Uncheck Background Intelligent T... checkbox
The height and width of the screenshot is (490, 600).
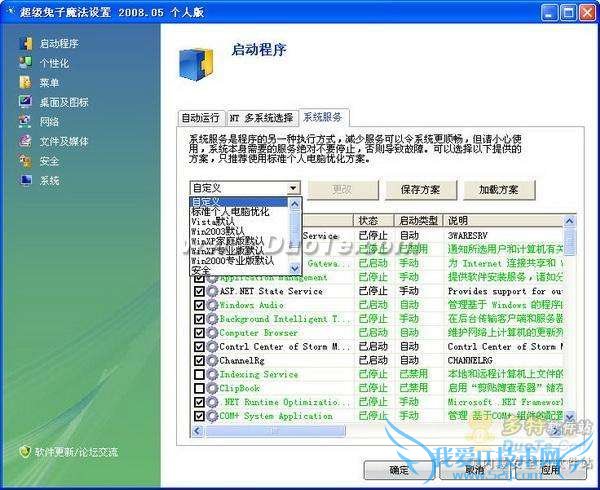pyautogui.click(x=199, y=319)
